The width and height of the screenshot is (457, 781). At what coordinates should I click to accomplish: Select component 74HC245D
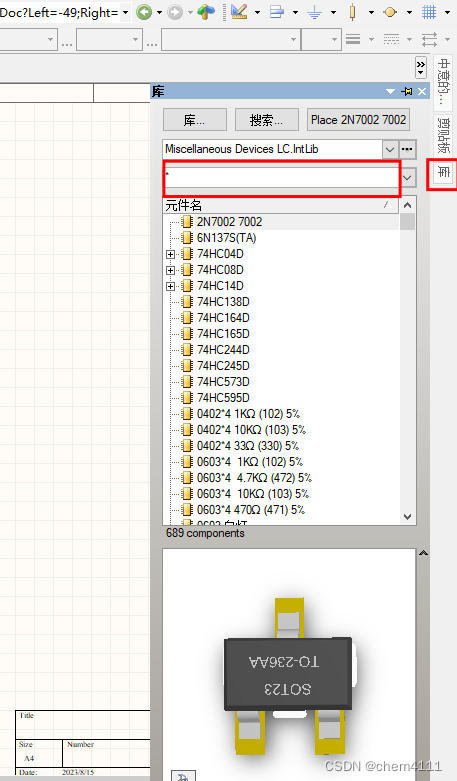pyautogui.click(x=223, y=366)
